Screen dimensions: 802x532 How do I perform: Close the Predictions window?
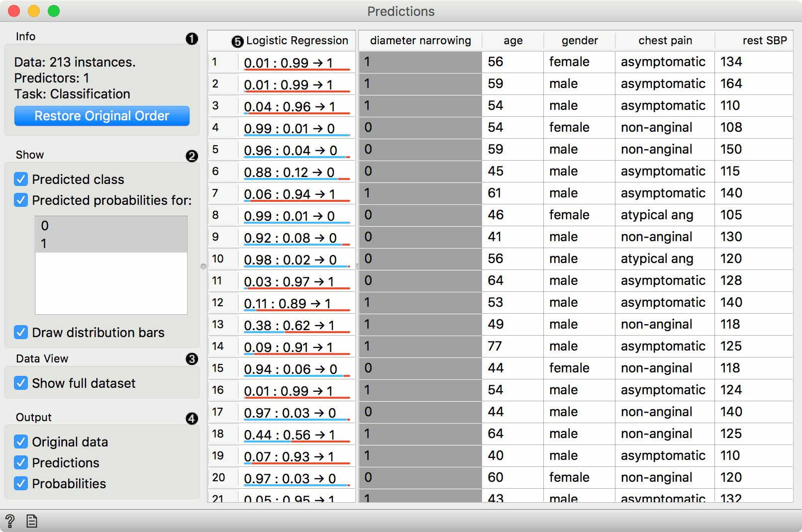pos(14,11)
